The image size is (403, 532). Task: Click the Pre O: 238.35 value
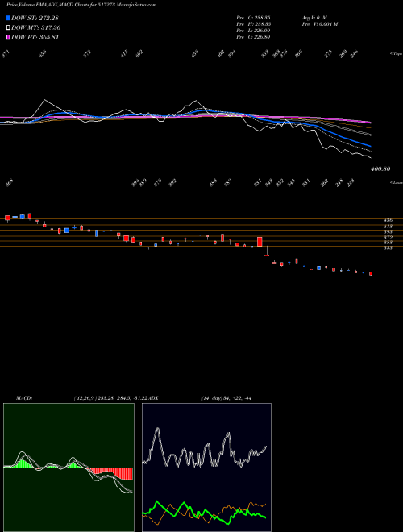253,17
